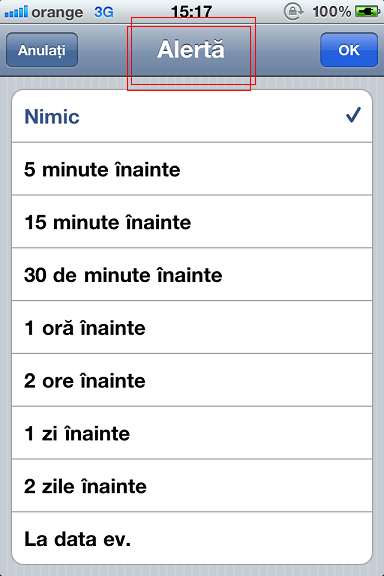Confirm with the OK button
This screenshot has height=576, width=384.
(349, 50)
